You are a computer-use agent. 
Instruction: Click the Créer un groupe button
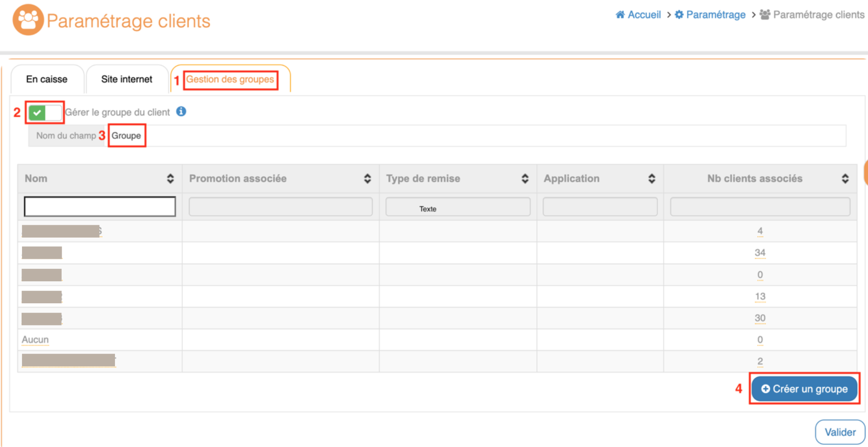click(x=804, y=389)
